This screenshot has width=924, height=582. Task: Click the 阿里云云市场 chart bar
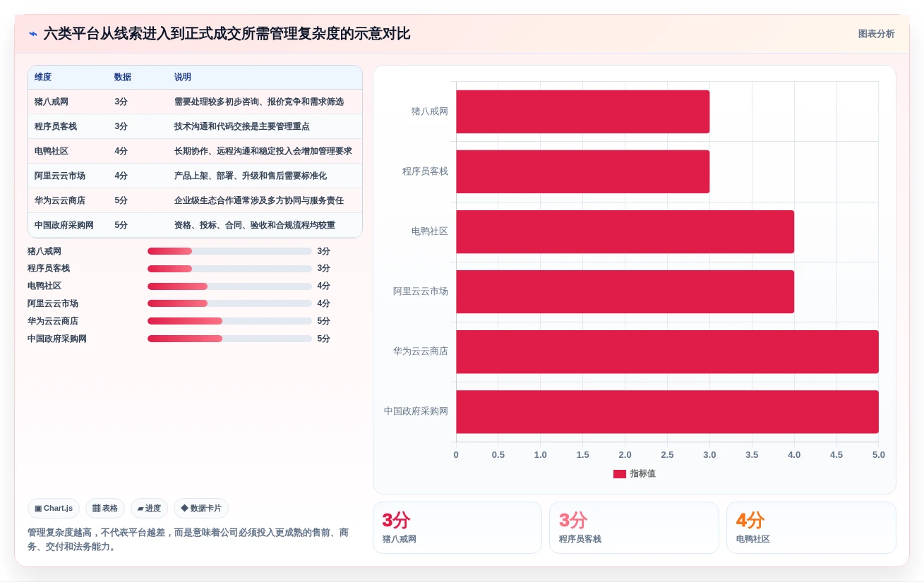coord(625,291)
